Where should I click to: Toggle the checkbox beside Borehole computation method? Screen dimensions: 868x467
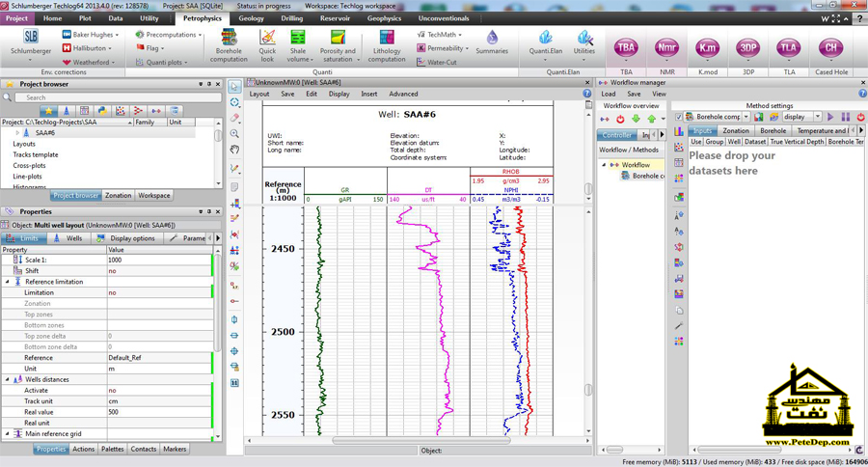(679, 117)
